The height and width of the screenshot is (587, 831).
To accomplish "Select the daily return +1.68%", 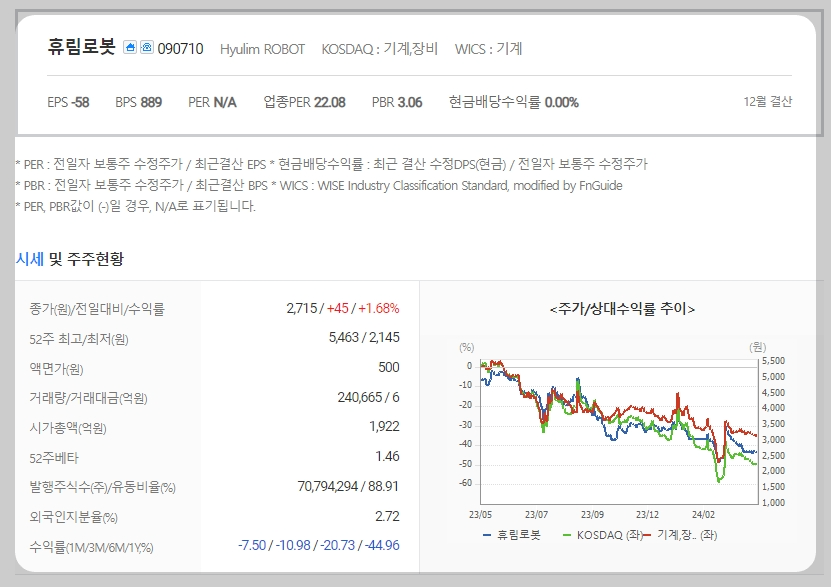I will [x=379, y=308].
